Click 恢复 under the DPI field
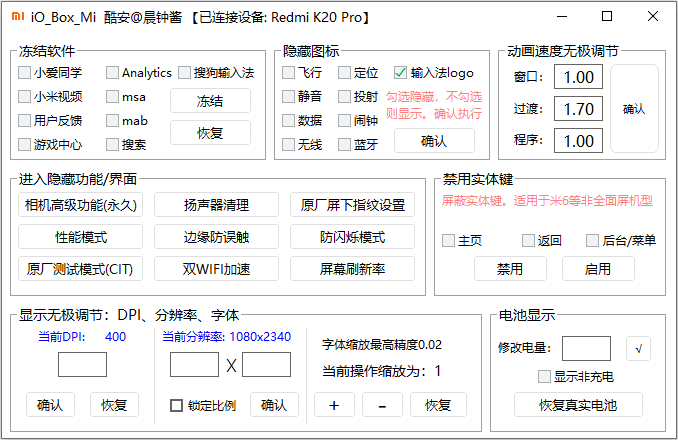This screenshot has height=440, width=678. tap(114, 405)
